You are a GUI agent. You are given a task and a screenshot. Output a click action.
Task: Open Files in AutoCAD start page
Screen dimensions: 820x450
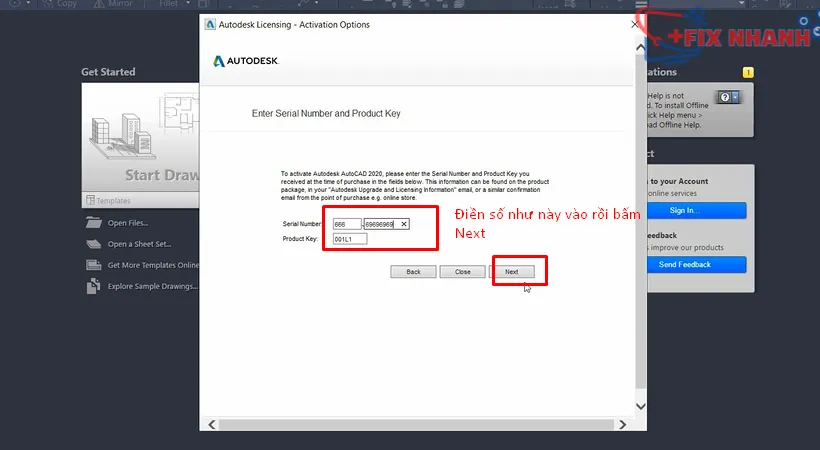(x=128, y=223)
